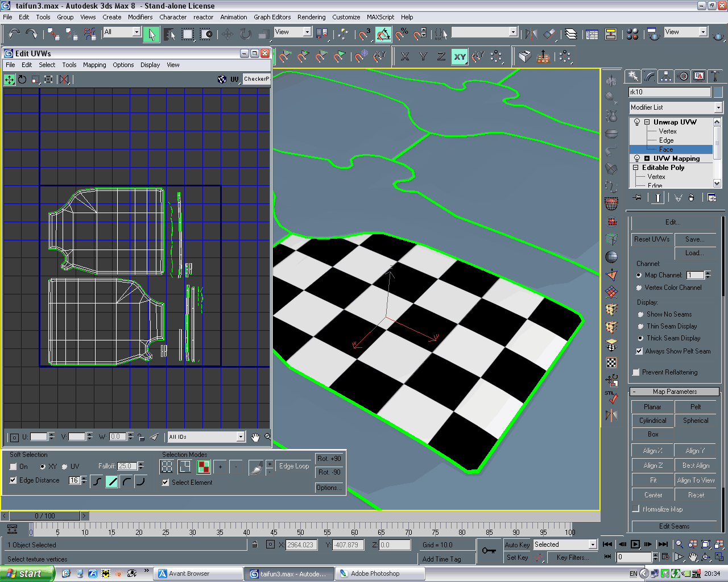The width and height of the screenshot is (728, 582).
Task: Click the Planar map button
Action: (x=652, y=407)
